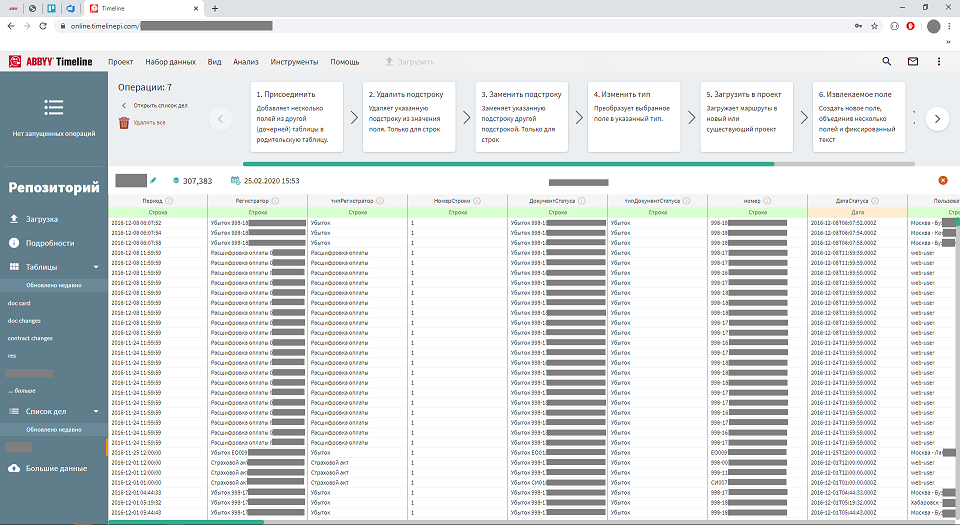This screenshot has height=525, width=960.
Task: Expand the 'Таблицы' sidebar section
Action: (x=96, y=267)
